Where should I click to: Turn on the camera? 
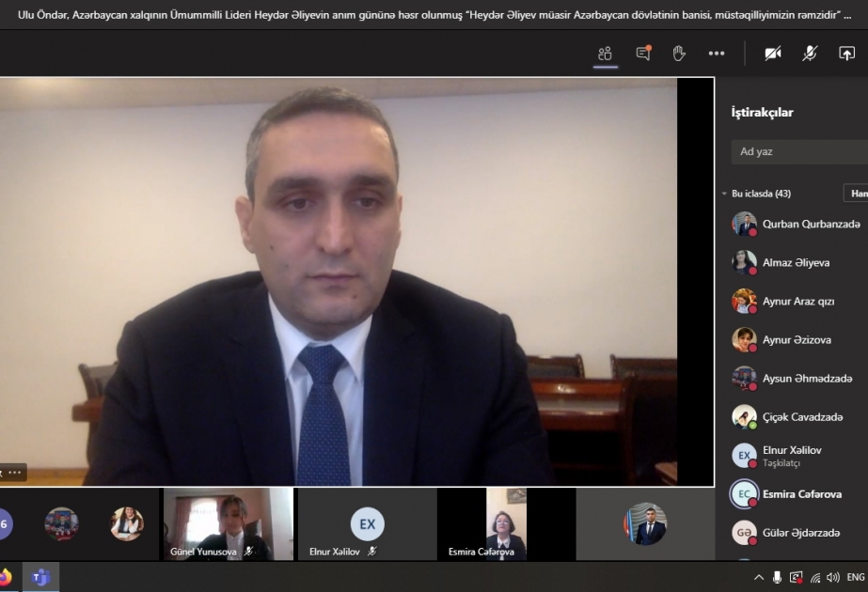773,54
